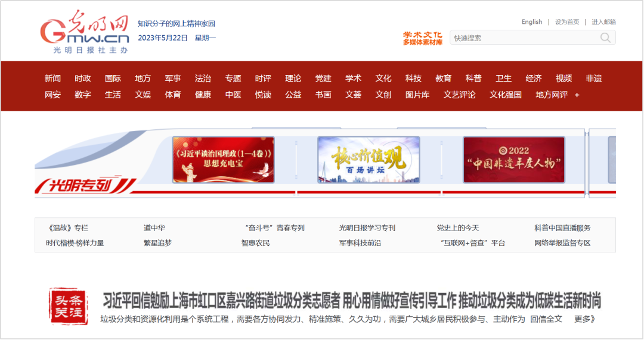Open the 国际 channel
This screenshot has width=644, height=340.
[113, 79]
